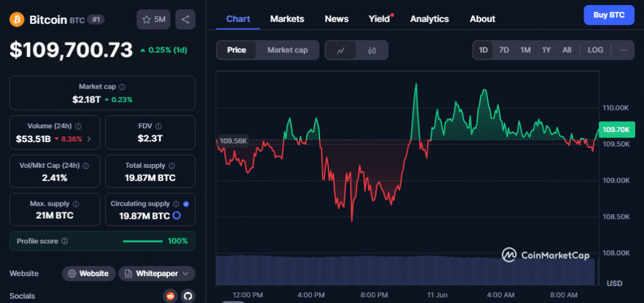The image size is (644, 303).
Task: Show info tooltip for Market cap
Action: click(122, 87)
